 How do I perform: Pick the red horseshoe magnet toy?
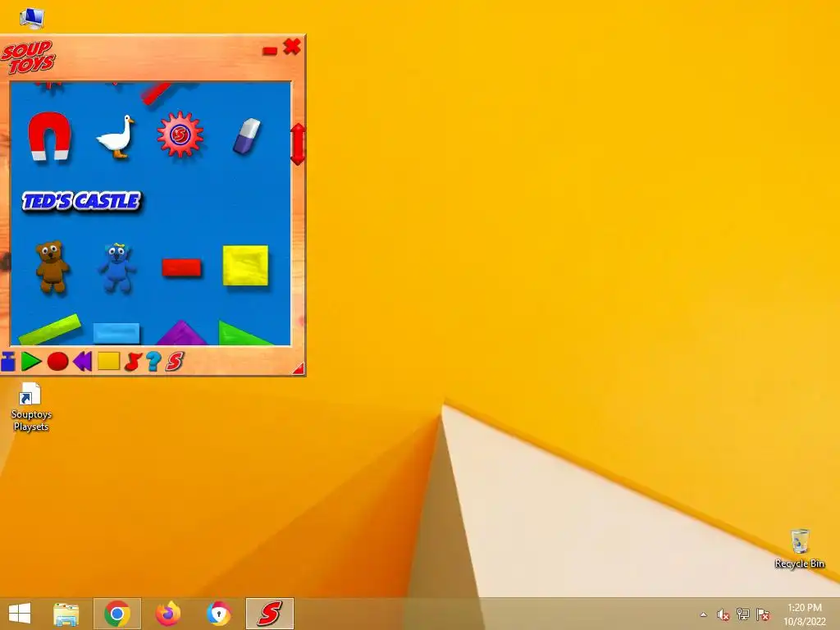click(x=49, y=135)
